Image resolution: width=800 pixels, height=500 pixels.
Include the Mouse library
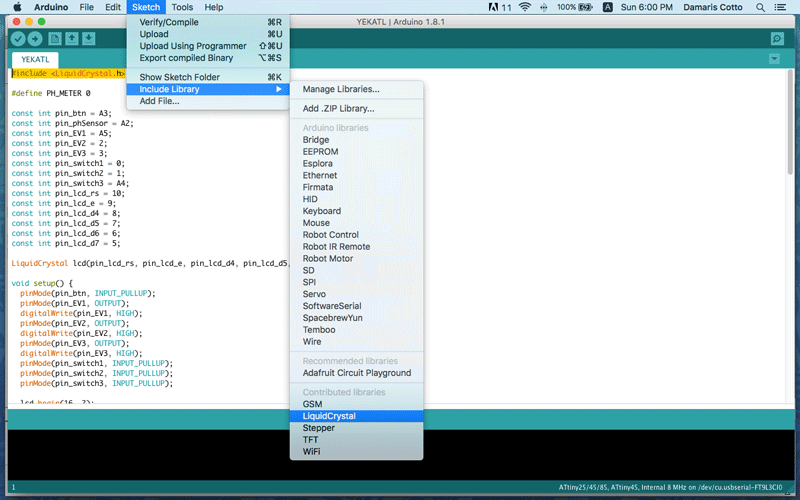356,223
